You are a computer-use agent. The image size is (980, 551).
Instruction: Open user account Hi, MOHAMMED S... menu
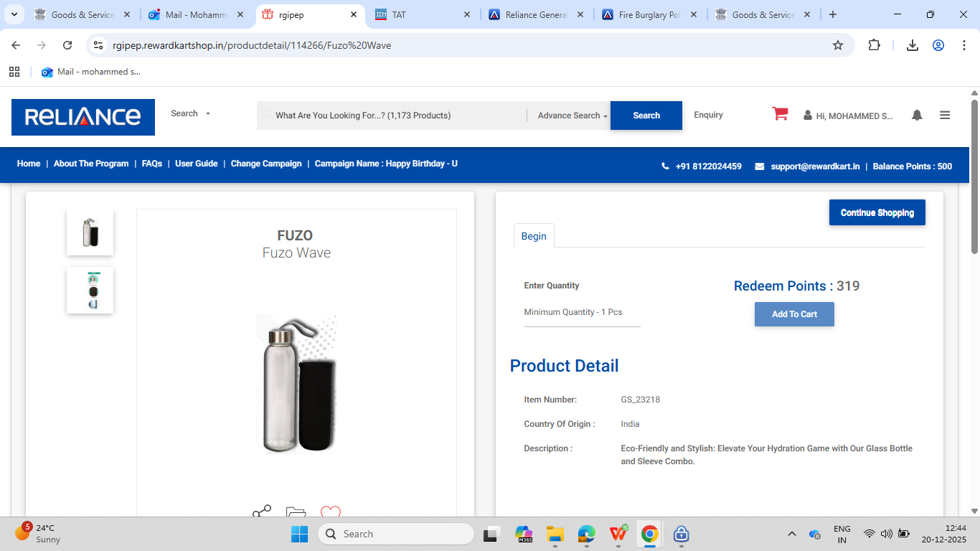pos(848,116)
